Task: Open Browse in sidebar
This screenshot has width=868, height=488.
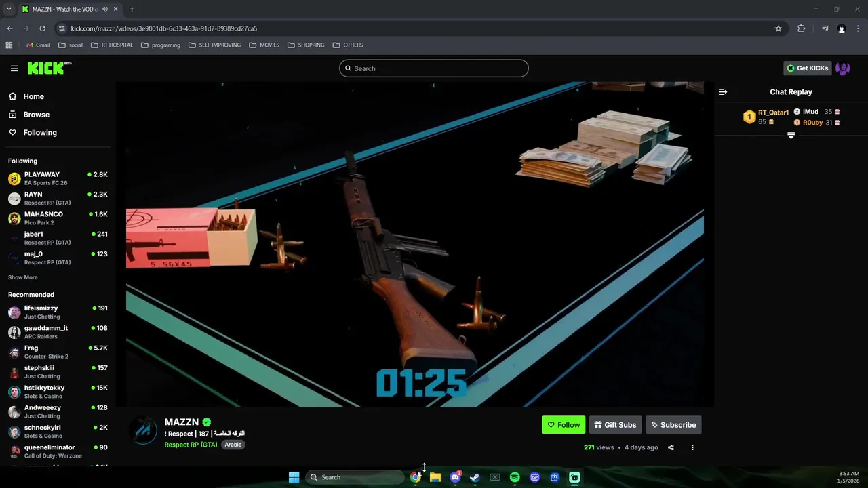Action: click(x=29, y=115)
